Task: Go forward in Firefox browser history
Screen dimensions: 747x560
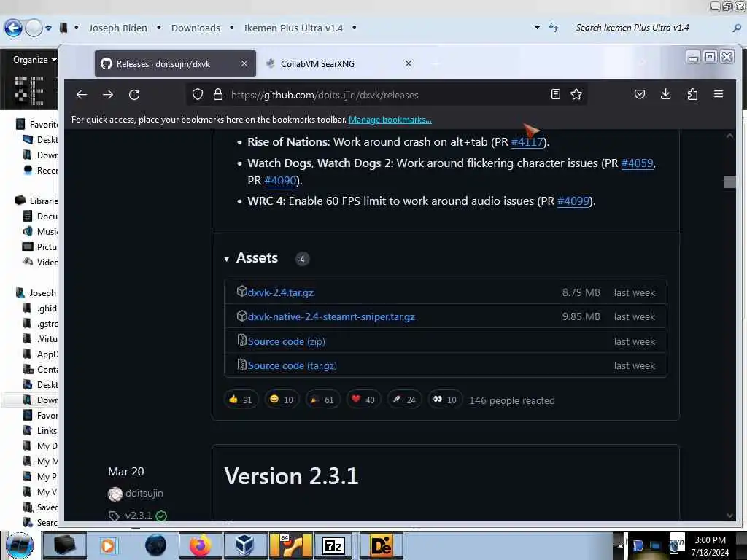Action: [108, 94]
